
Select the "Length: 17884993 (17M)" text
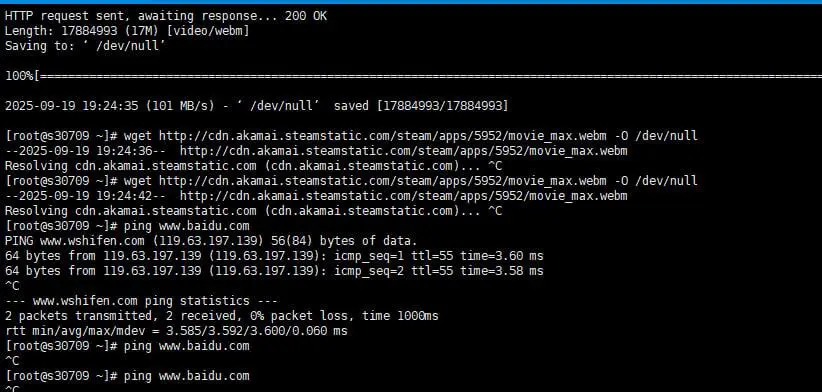pyautogui.click(x=83, y=31)
